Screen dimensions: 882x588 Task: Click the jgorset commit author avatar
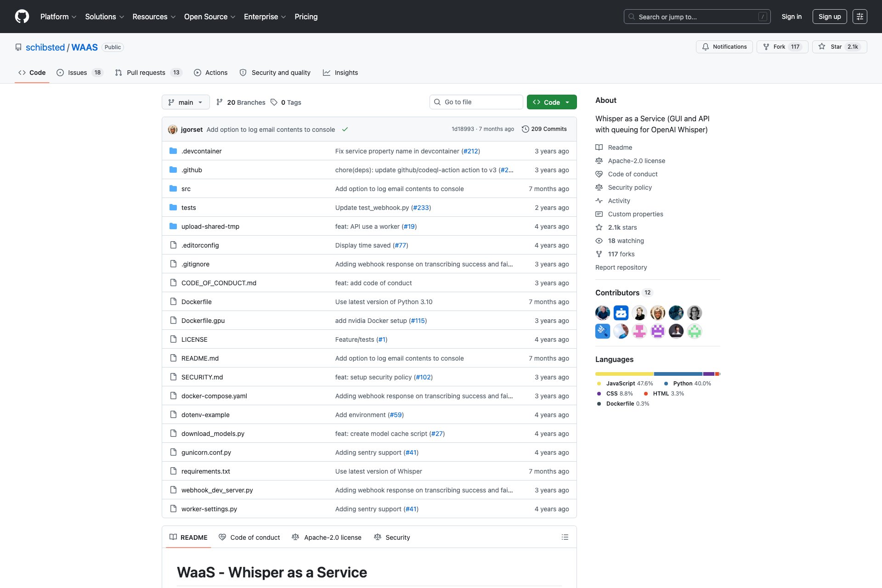[173, 130]
